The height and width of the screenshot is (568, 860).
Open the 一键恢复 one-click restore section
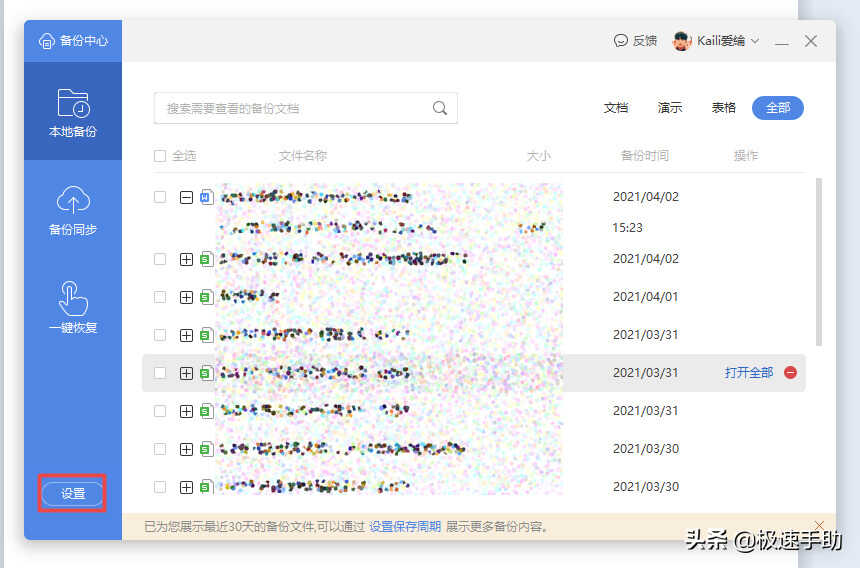tap(73, 307)
